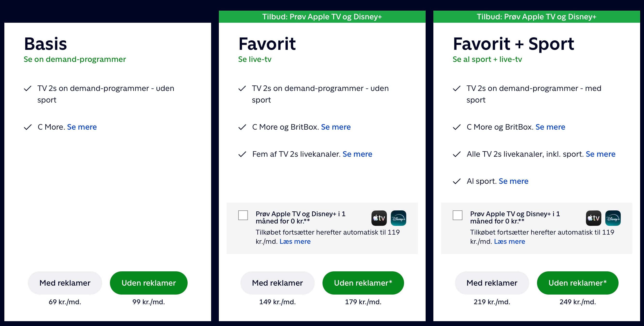Open Se mere for Alle TV 2s livekanaler
The width and height of the screenshot is (644, 326).
600,154
